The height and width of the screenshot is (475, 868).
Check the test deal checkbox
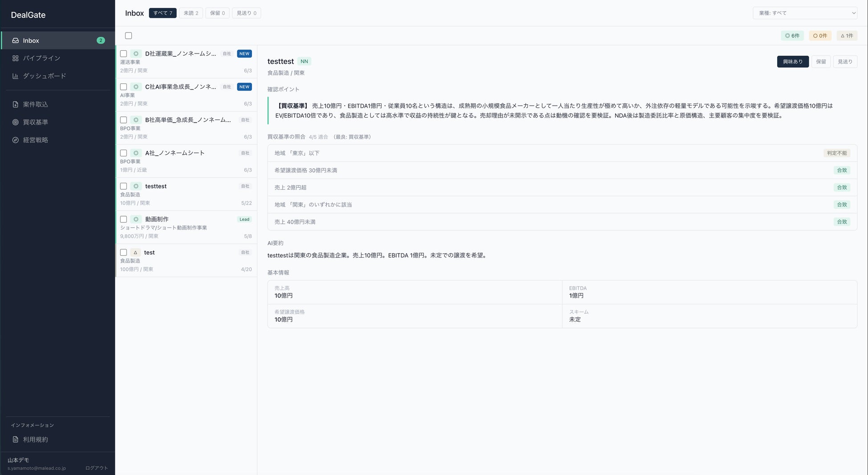pos(124,252)
